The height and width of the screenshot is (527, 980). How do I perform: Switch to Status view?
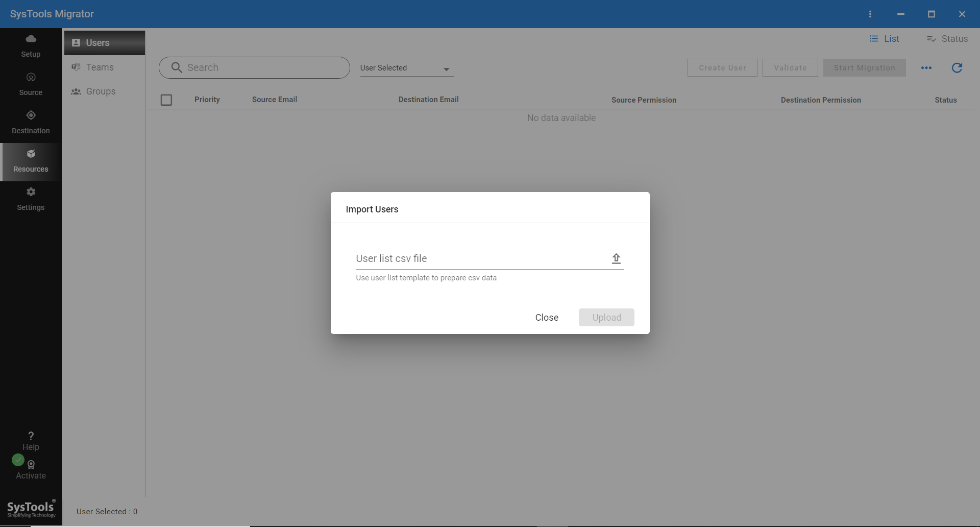pos(947,39)
